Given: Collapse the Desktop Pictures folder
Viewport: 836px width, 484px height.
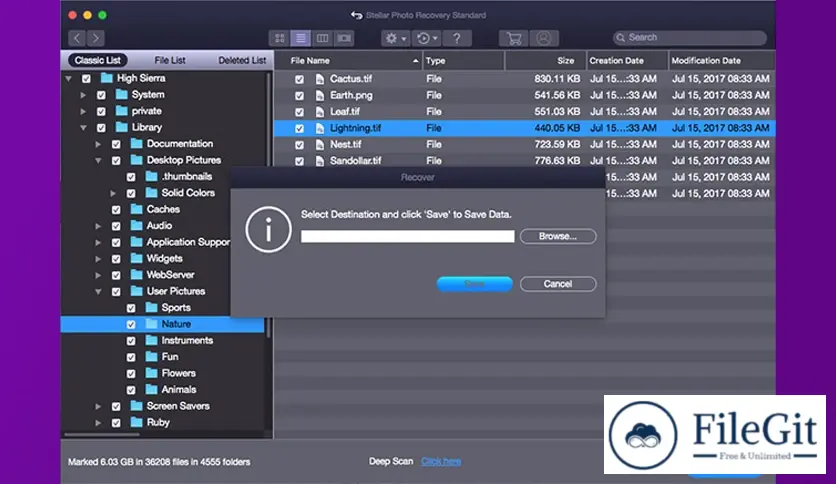Looking at the screenshot, I should (98, 160).
